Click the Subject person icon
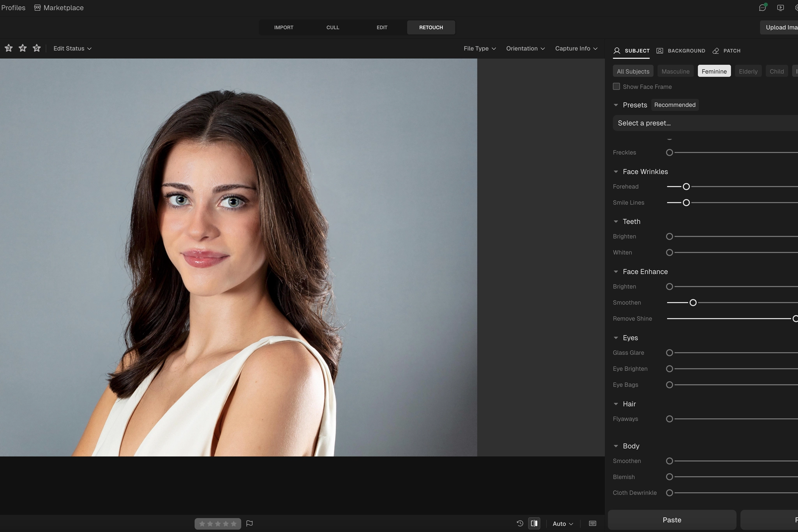798x532 pixels. tap(617, 51)
